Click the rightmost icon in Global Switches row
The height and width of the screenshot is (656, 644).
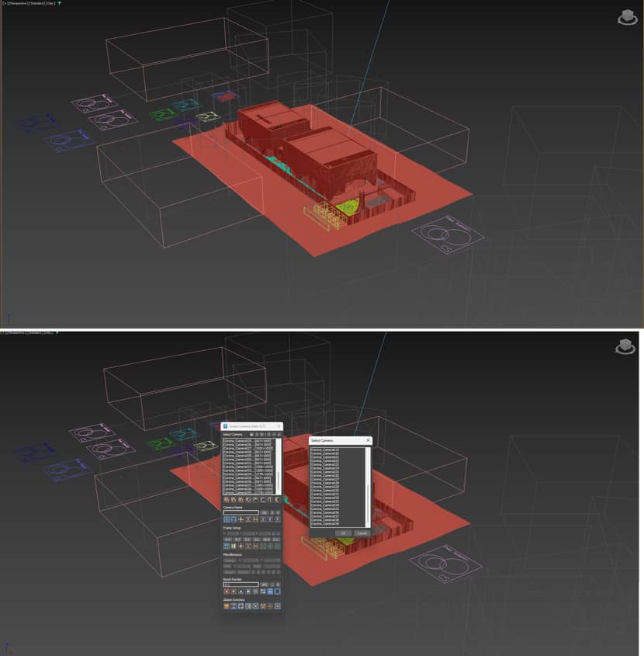277,606
